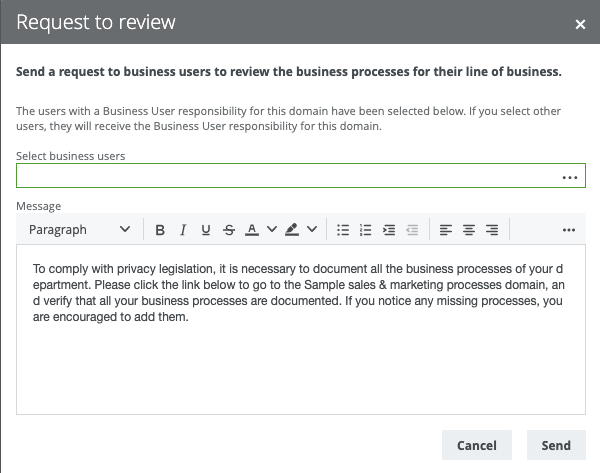Cancel the review request
Image resolution: width=600 pixels, height=473 pixels.
tap(477, 445)
